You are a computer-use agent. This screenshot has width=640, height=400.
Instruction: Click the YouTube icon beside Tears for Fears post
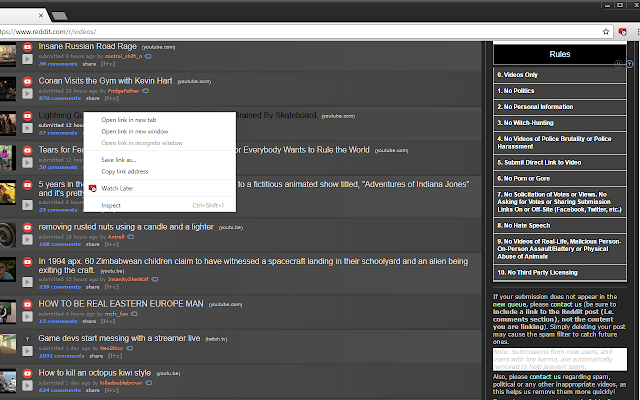pyautogui.click(x=27, y=151)
